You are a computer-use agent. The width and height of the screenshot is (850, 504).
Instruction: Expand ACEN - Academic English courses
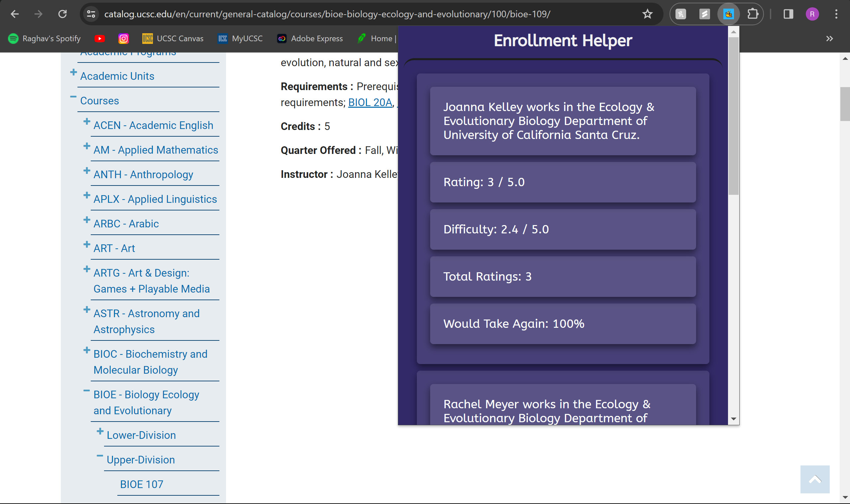[x=87, y=122]
